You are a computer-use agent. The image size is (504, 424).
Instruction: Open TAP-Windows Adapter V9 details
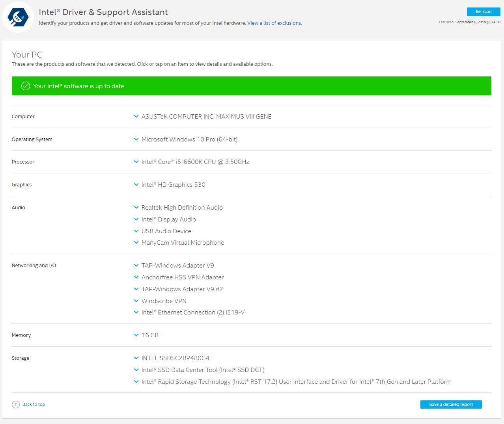[177, 266]
